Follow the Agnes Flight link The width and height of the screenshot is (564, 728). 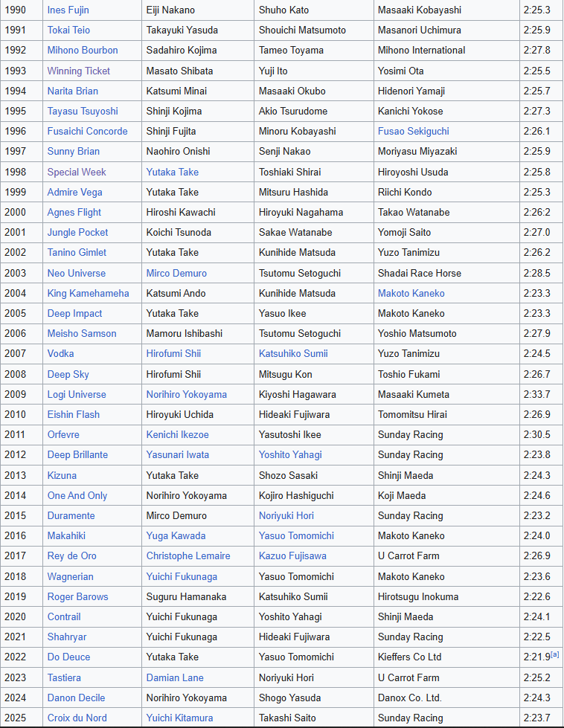(x=74, y=212)
